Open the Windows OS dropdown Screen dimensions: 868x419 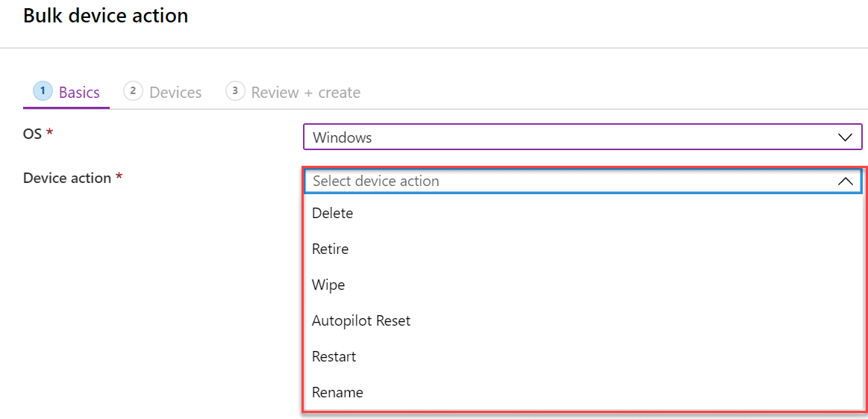(582, 137)
